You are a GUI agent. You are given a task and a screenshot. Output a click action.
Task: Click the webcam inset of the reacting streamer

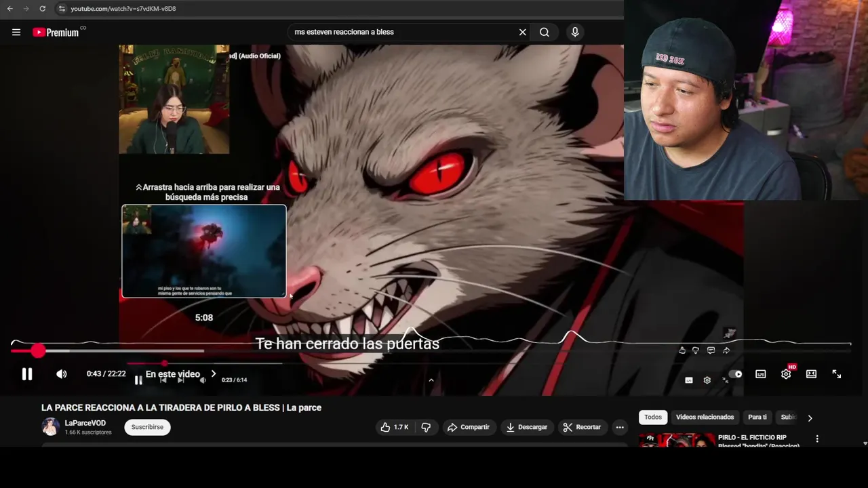tap(174, 100)
